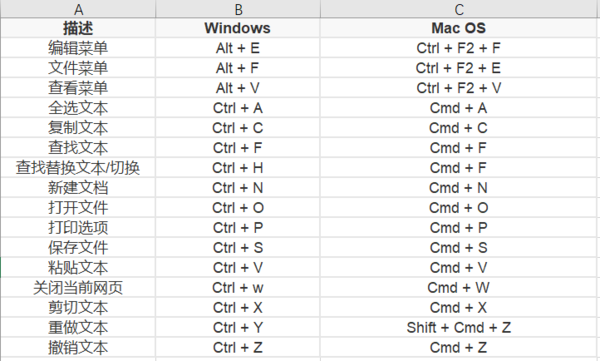600x361 pixels.
Task: Click the Mac OS header cell
Action: [458, 28]
